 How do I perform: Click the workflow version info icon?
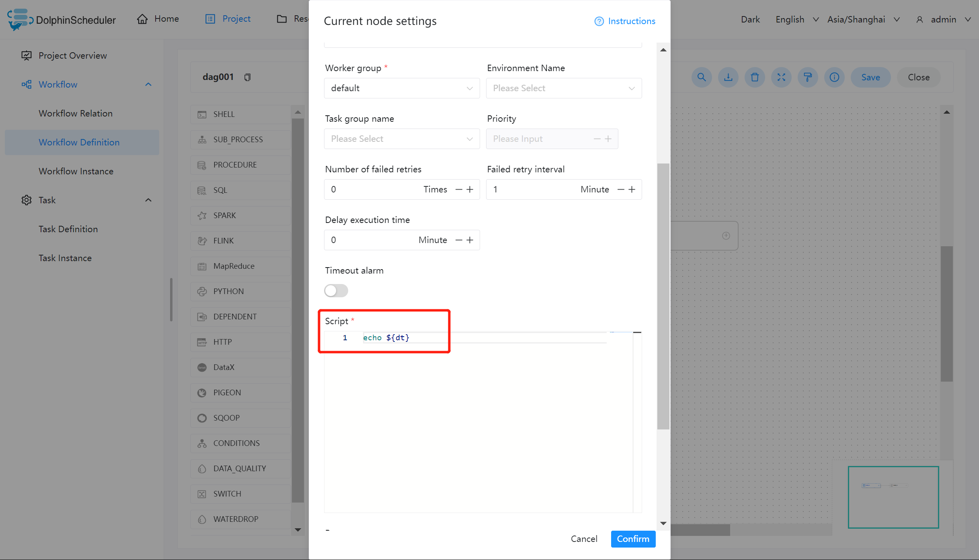pyautogui.click(x=834, y=77)
